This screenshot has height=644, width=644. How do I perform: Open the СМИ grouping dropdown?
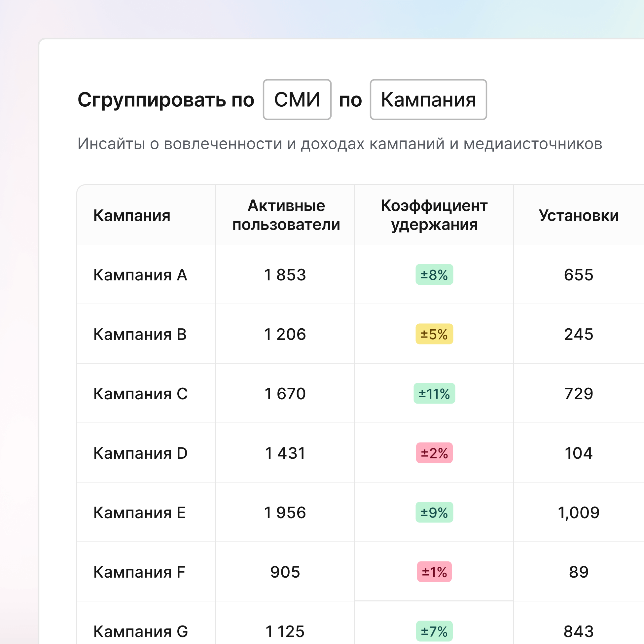(297, 100)
